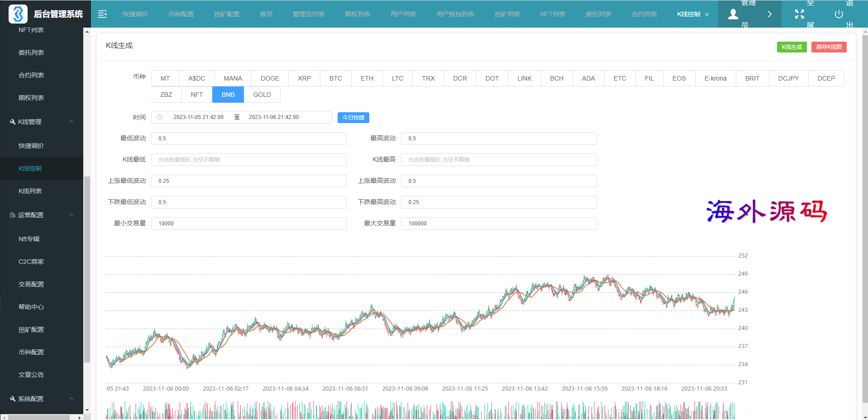The height and width of the screenshot is (420, 868).
Task: Click the K线最高 price input
Action: click(499, 160)
